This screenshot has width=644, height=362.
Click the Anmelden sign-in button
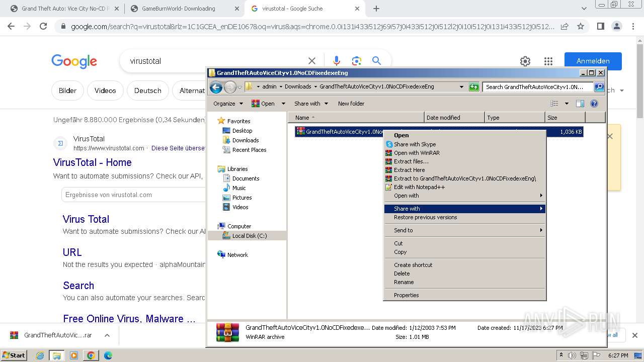click(593, 61)
